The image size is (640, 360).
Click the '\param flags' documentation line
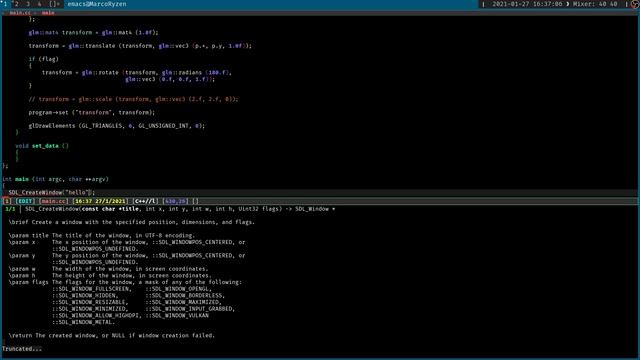(x=125, y=282)
